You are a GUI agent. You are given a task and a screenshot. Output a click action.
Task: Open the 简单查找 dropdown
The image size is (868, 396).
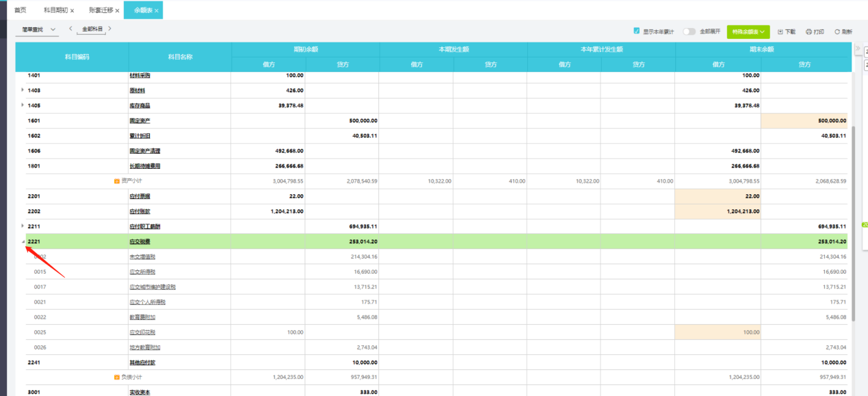pyautogui.click(x=38, y=29)
